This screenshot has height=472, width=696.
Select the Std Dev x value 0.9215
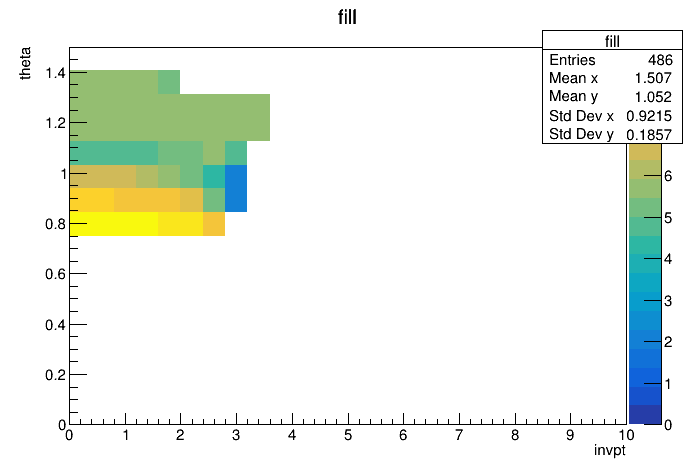(x=649, y=116)
